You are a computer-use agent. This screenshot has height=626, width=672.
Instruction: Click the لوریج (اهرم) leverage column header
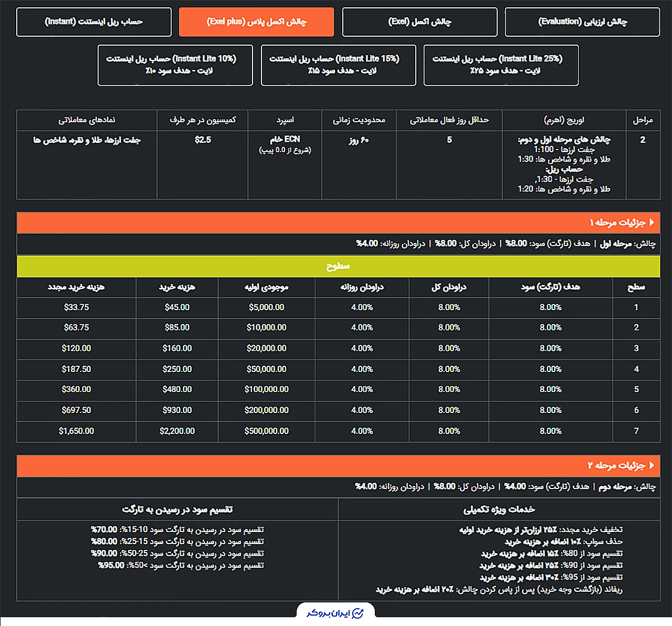click(564, 120)
